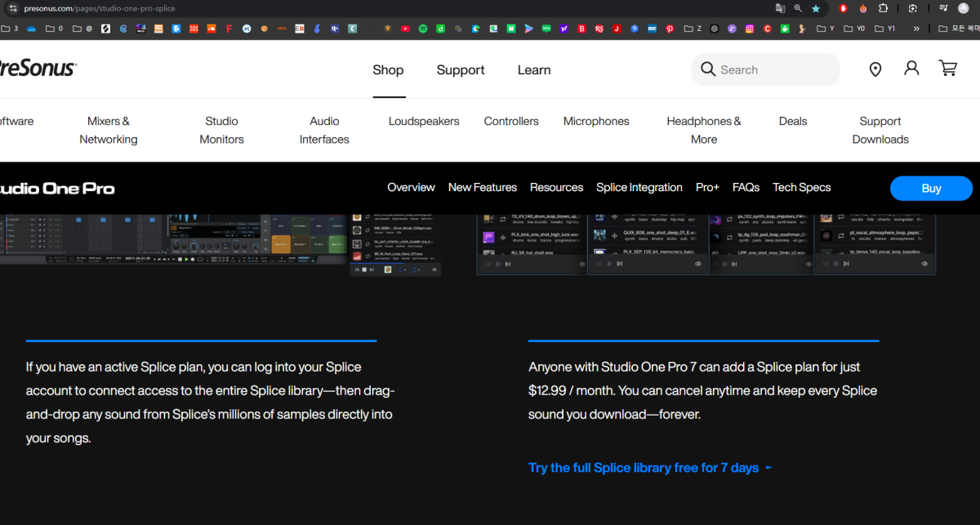Open the bookmark folder labeled 0
The image size is (980, 525).
[x=54, y=29]
